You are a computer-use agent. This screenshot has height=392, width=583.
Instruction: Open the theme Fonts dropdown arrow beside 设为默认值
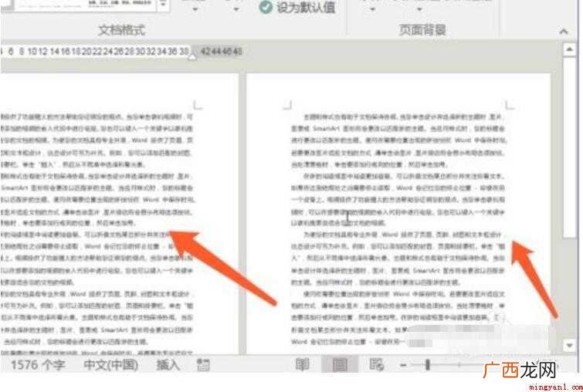point(236,9)
